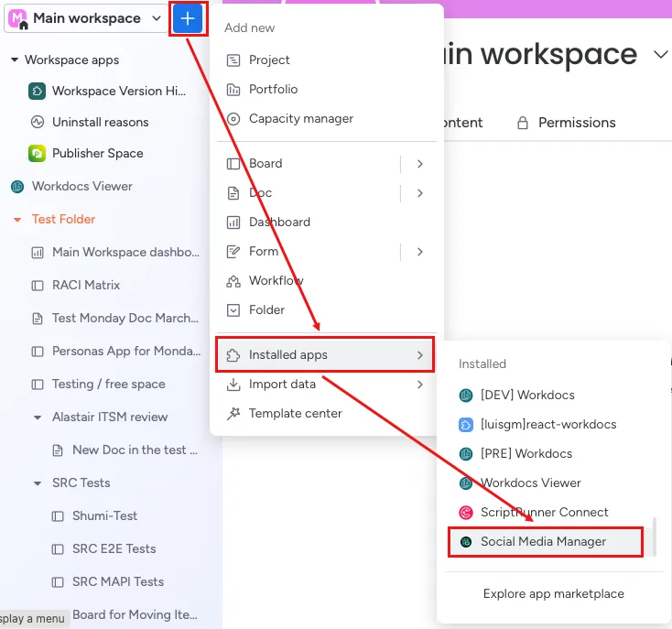672x629 pixels.
Task: Expand the Board submenu chevron
Action: tap(420, 164)
